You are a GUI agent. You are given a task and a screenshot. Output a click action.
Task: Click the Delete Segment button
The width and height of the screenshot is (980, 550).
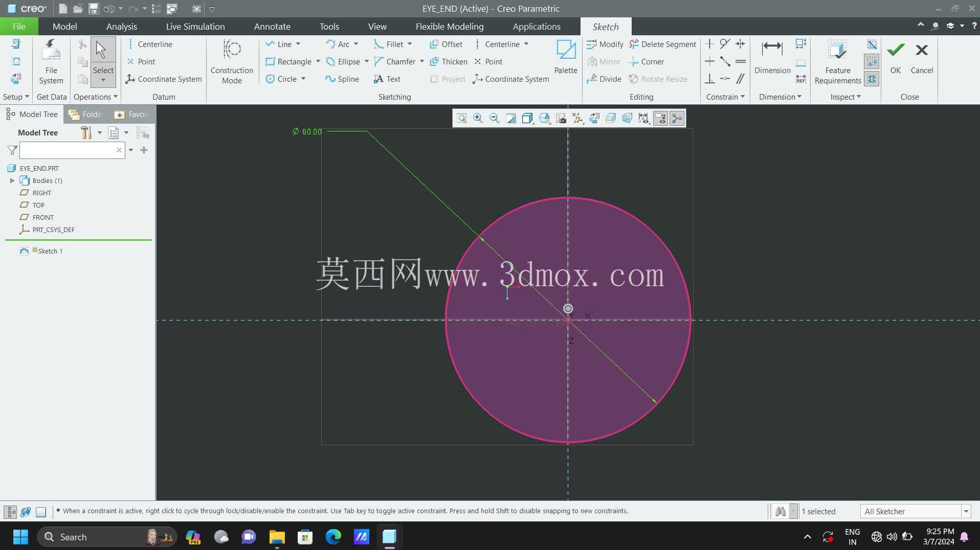(x=663, y=44)
